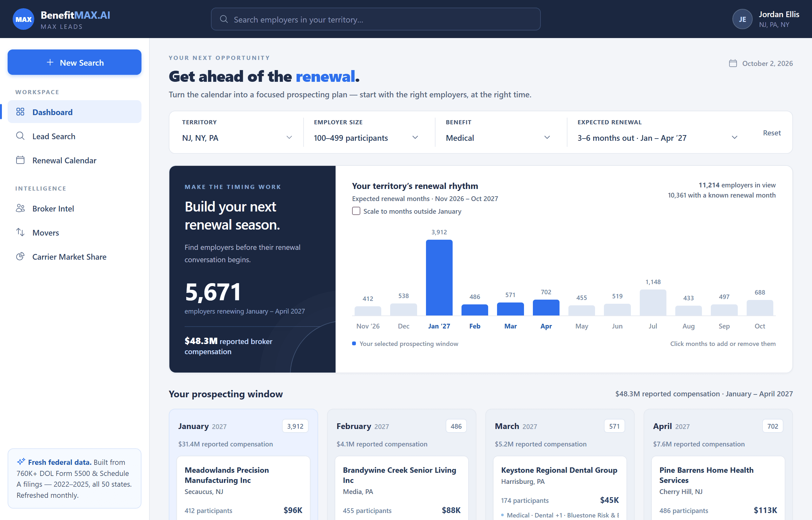
Task: Focus the Search employers input field
Action: pyautogui.click(x=376, y=19)
